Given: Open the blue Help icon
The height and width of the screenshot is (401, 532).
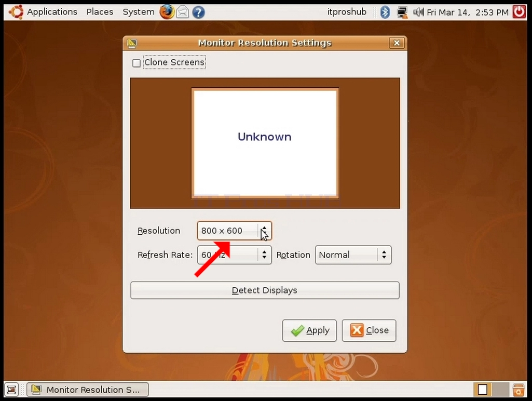Looking at the screenshot, I should coord(198,12).
